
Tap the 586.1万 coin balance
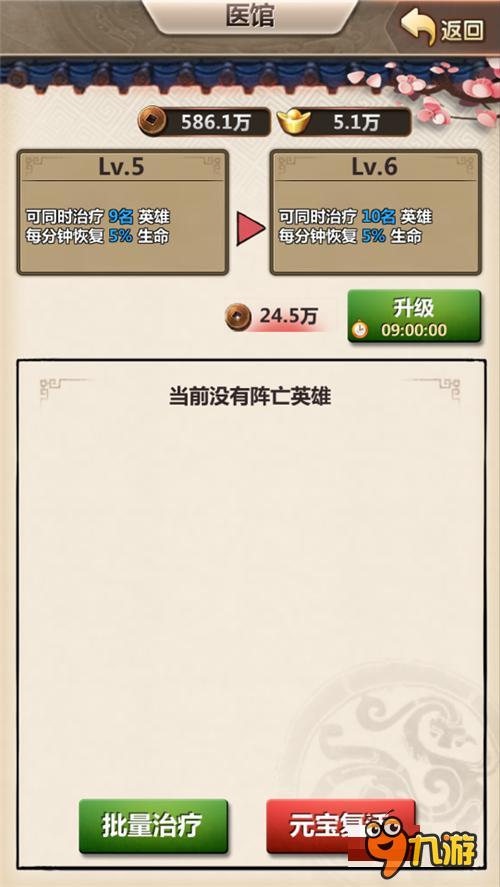pos(215,122)
